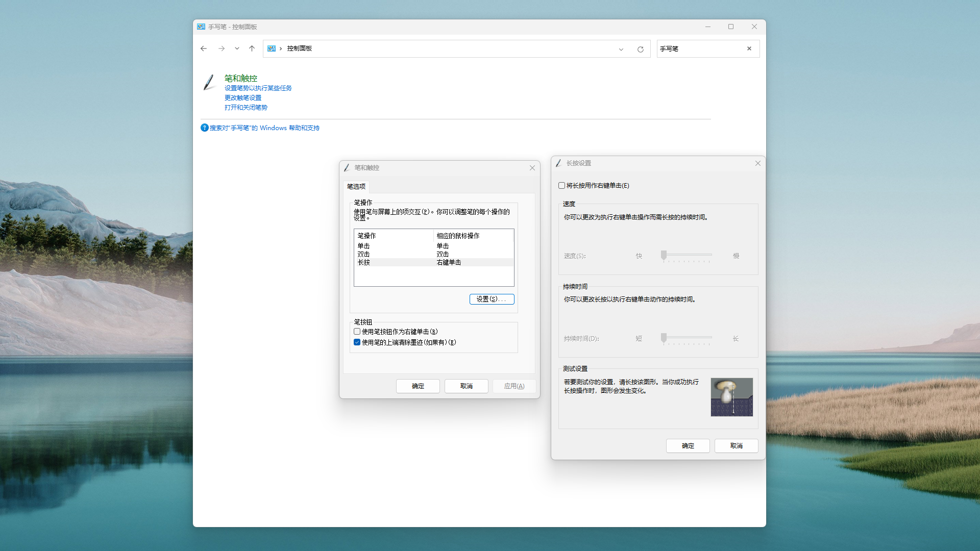Select the 双击 pen action row
Viewport: 980px width, 551px height.
[364, 254]
